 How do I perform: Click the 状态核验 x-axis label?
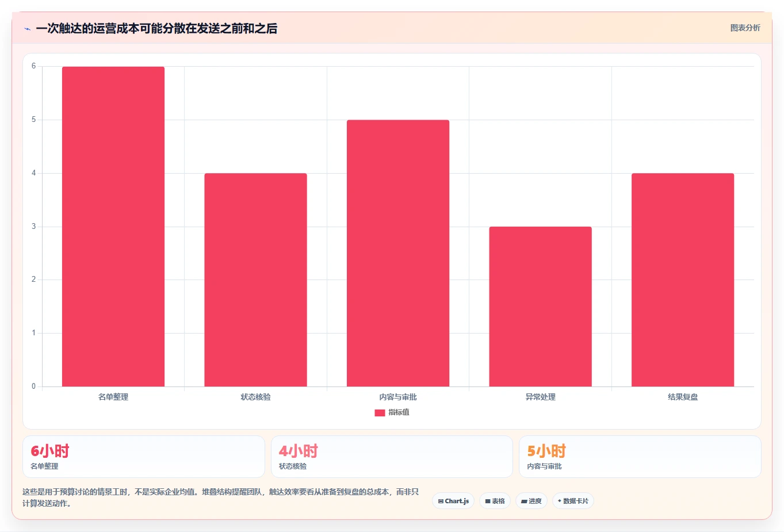255,397
